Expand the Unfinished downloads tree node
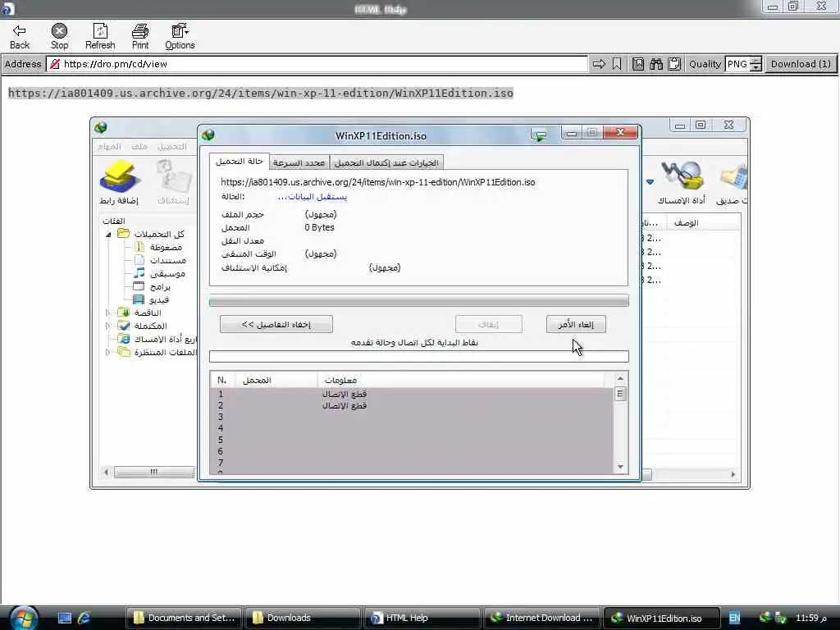The image size is (840, 630). coord(107,313)
